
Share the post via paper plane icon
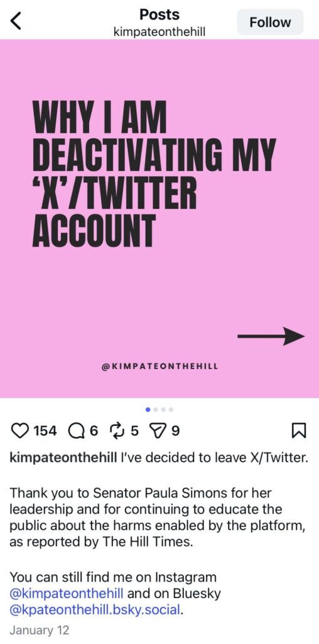tap(158, 431)
